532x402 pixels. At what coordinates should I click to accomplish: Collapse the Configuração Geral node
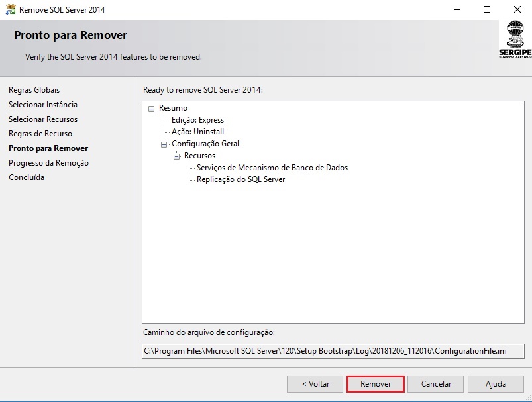pyautogui.click(x=164, y=144)
